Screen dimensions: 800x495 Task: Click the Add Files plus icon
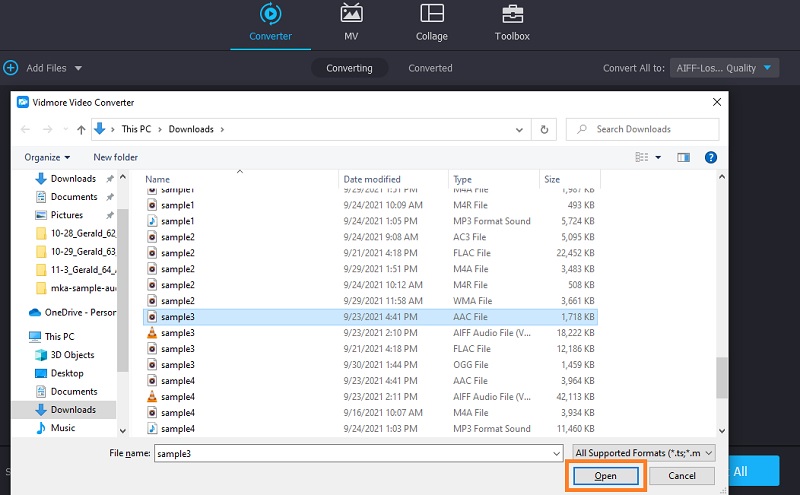[x=11, y=68]
